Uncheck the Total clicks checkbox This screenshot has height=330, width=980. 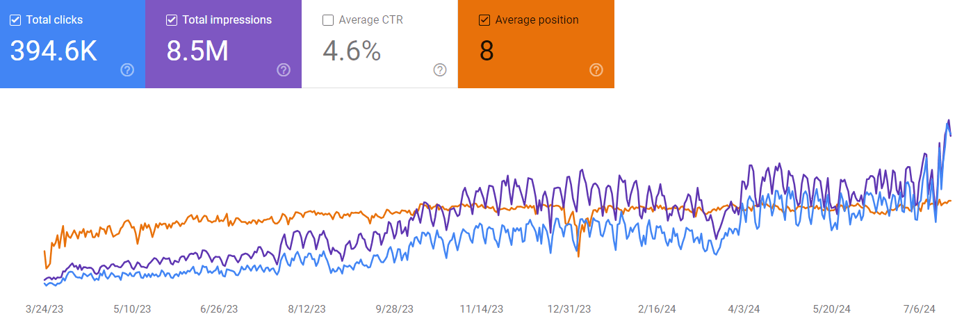[x=15, y=20]
